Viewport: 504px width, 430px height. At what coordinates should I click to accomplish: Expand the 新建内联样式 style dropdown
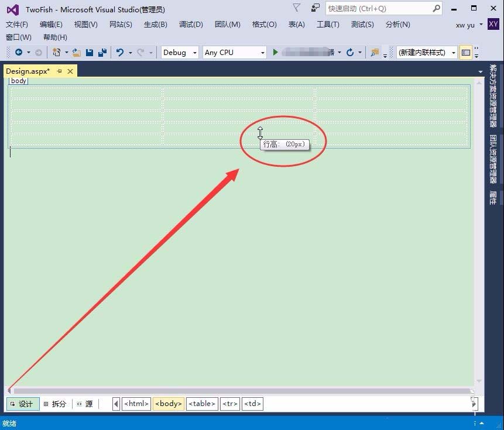(x=453, y=52)
